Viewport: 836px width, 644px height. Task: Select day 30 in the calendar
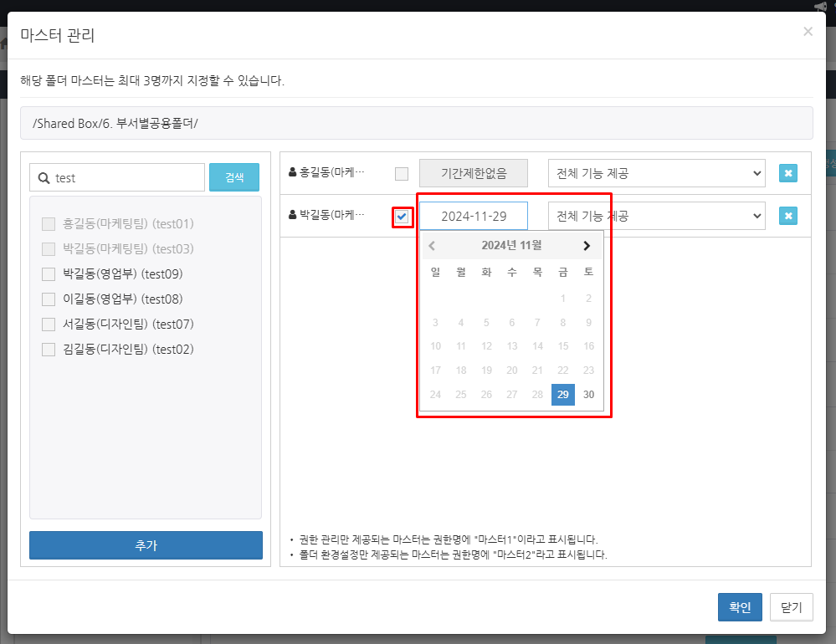588,395
